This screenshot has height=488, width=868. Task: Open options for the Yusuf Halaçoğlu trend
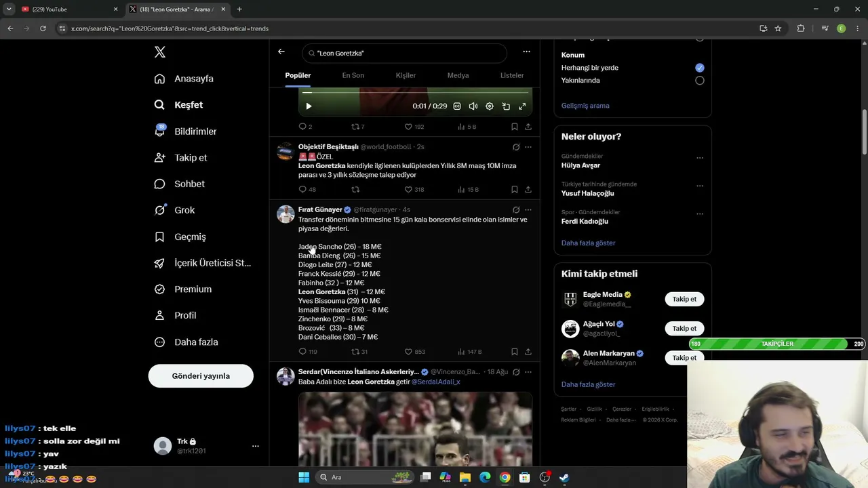pyautogui.click(x=700, y=186)
